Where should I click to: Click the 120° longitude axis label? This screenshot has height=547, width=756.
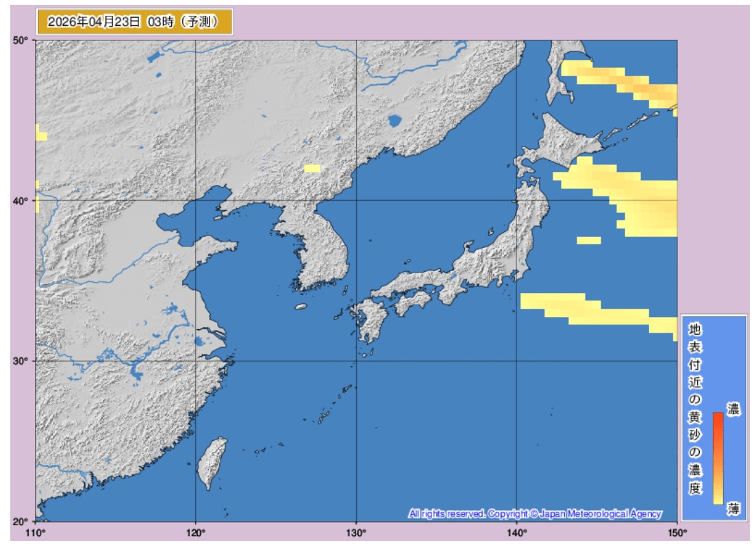point(196,532)
